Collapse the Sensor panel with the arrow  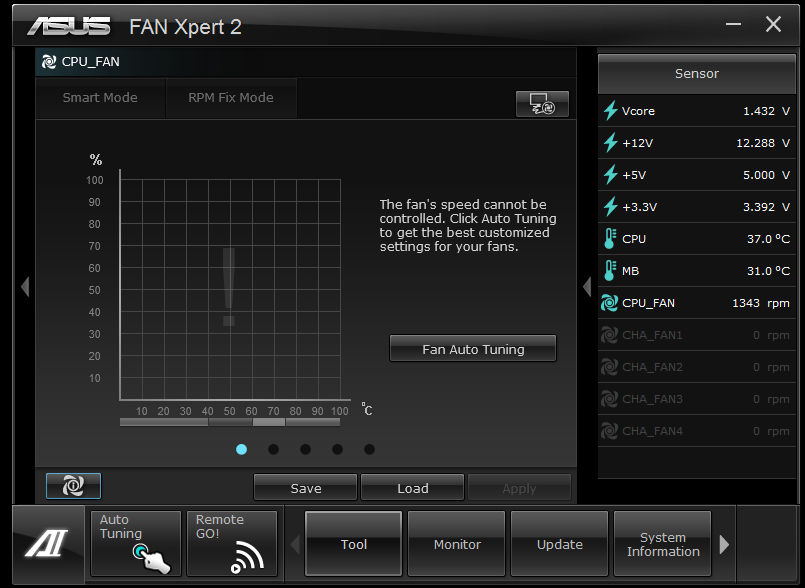click(587, 287)
